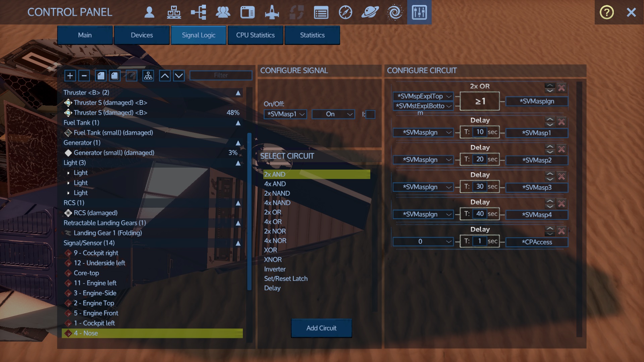Click the Add Circuit button
The width and height of the screenshot is (644, 362).
(321, 328)
